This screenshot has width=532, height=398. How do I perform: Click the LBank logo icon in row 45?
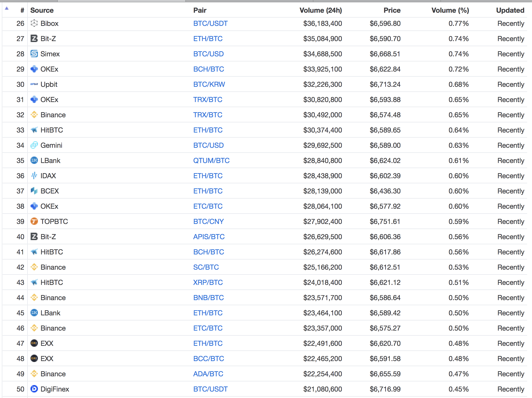34,313
